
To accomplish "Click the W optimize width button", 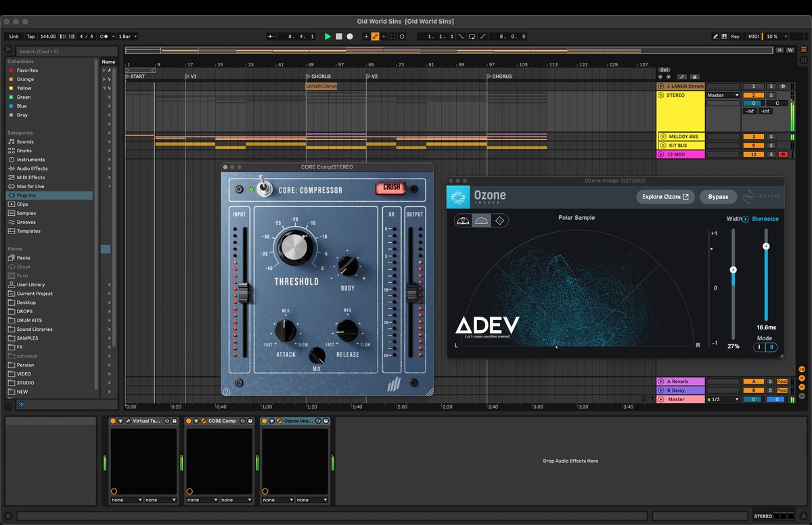I will click(x=790, y=50).
